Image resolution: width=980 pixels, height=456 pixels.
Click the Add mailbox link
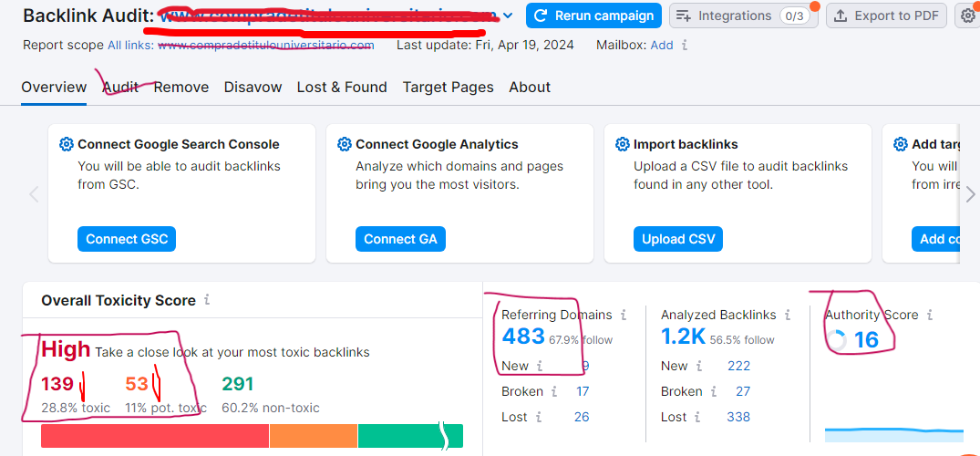(x=662, y=45)
